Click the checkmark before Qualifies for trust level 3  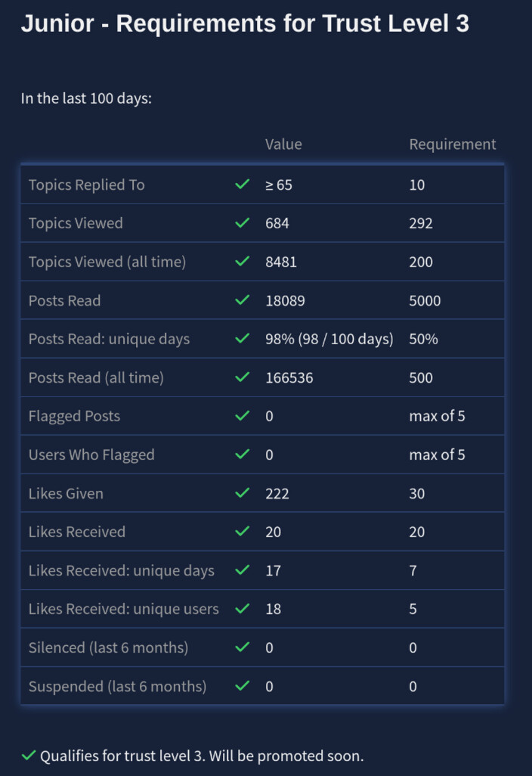click(29, 756)
